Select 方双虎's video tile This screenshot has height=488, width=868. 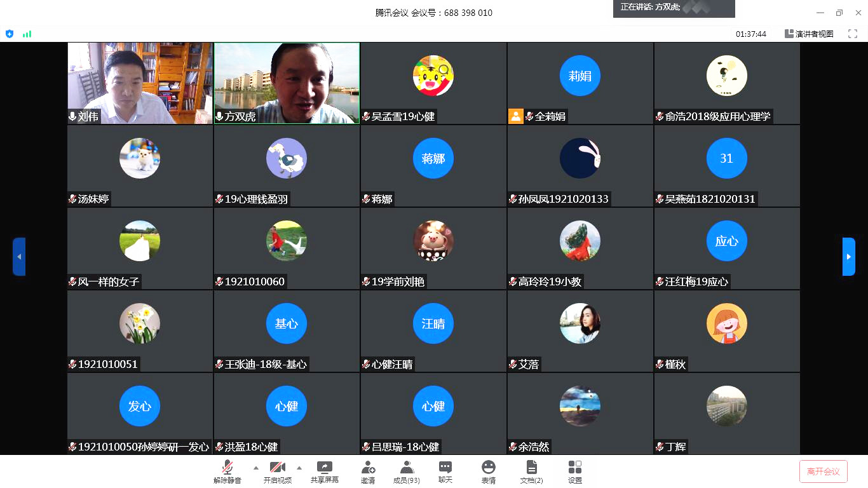(287, 83)
